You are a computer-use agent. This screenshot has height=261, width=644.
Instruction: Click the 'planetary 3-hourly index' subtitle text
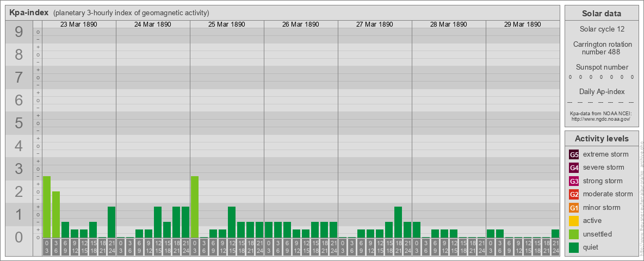pyautogui.click(x=131, y=13)
